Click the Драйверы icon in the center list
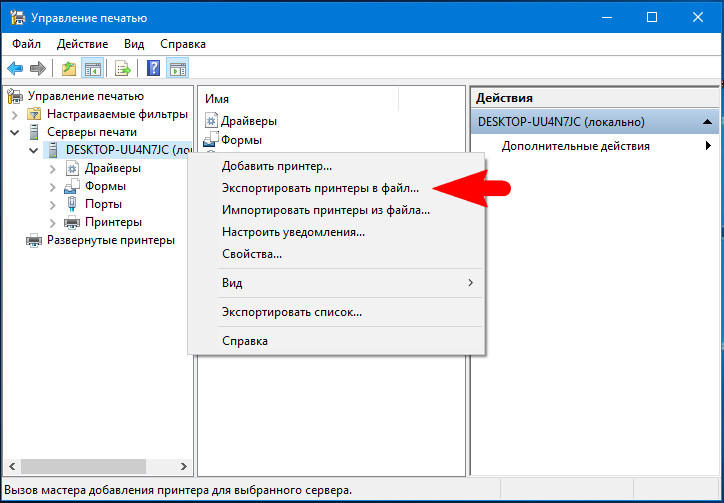 (x=211, y=121)
